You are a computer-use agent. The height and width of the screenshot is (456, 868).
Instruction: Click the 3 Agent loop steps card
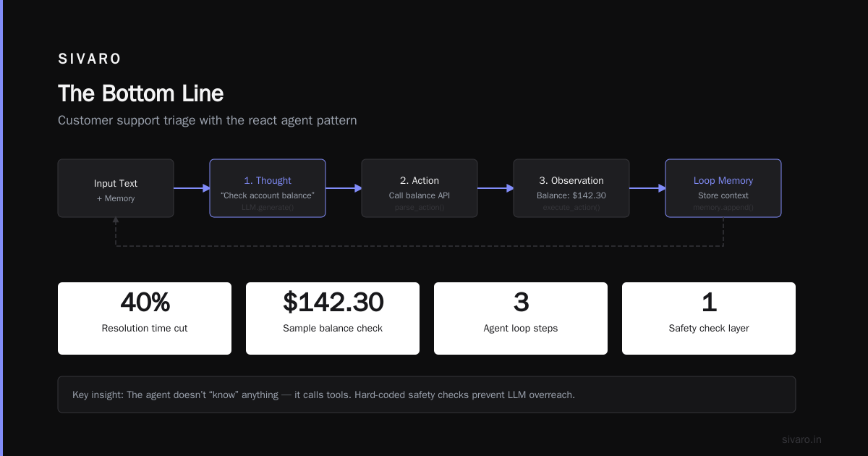pyautogui.click(x=521, y=318)
